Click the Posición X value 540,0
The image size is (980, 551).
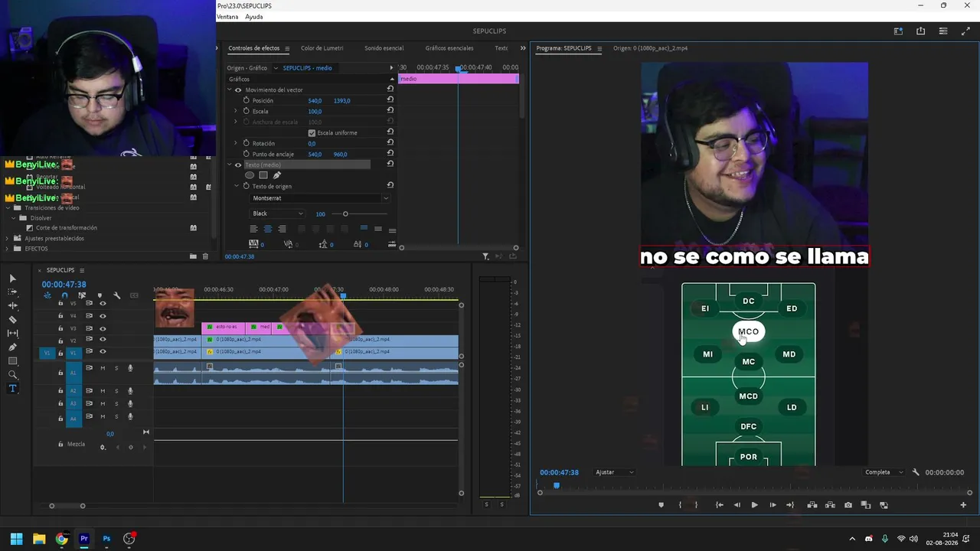click(315, 100)
